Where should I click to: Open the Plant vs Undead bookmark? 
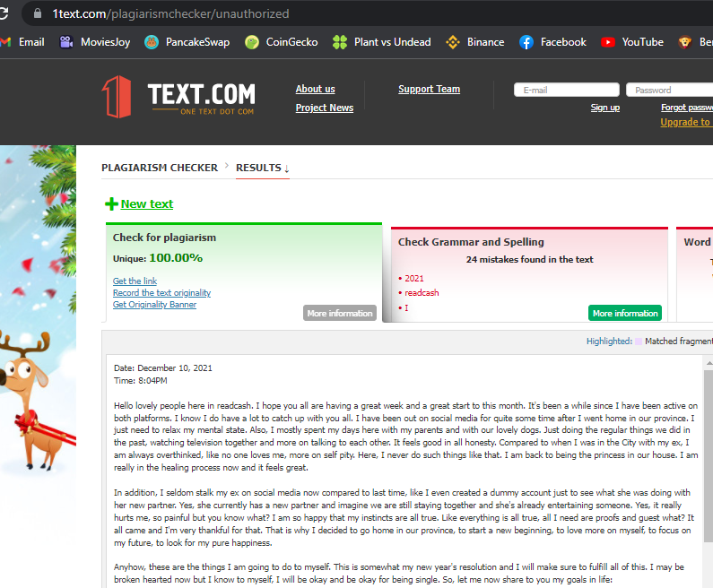pyautogui.click(x=381, y=42)
